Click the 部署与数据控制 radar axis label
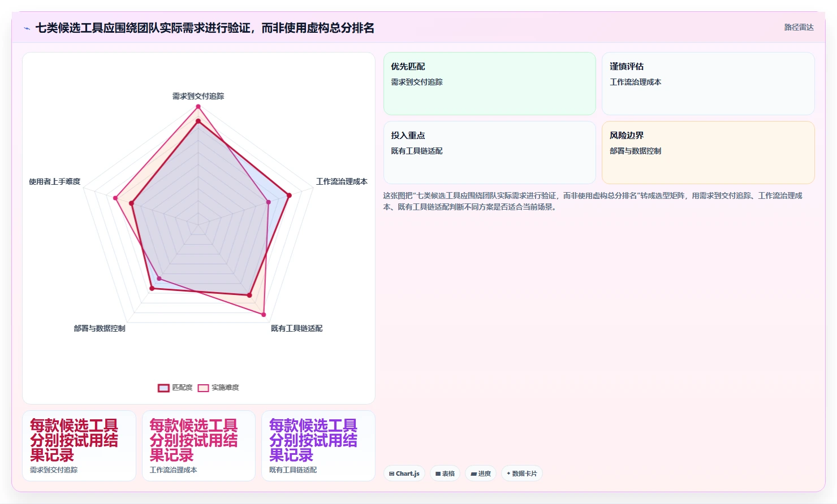This screenshot has height=504, width=837. 100,328
